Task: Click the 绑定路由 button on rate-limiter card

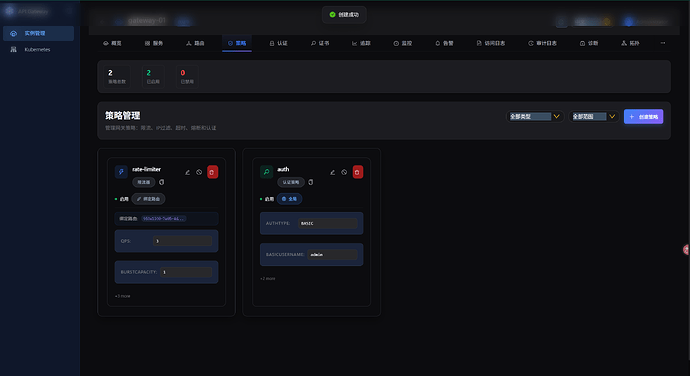Action: (x=148, y=199)
